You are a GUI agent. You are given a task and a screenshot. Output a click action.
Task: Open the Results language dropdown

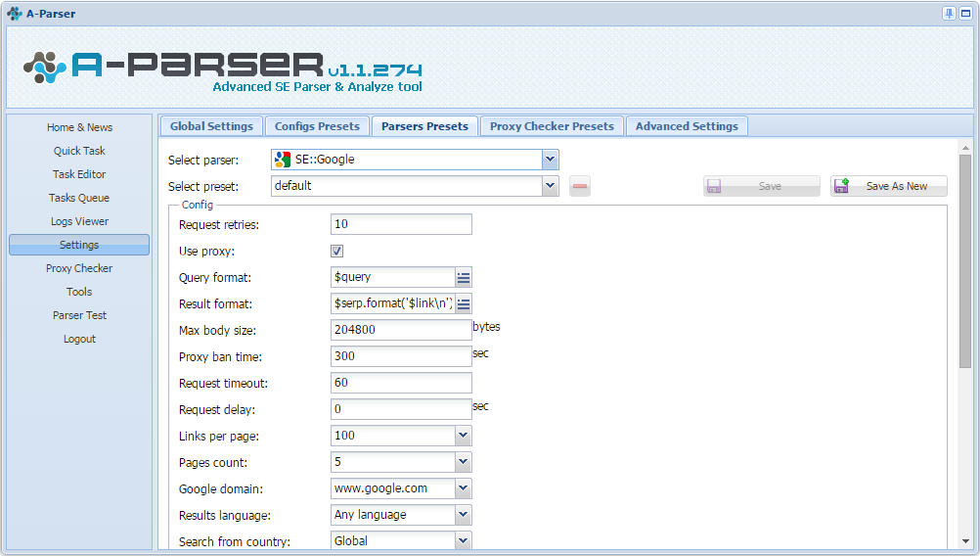click(x=464, y=515)
